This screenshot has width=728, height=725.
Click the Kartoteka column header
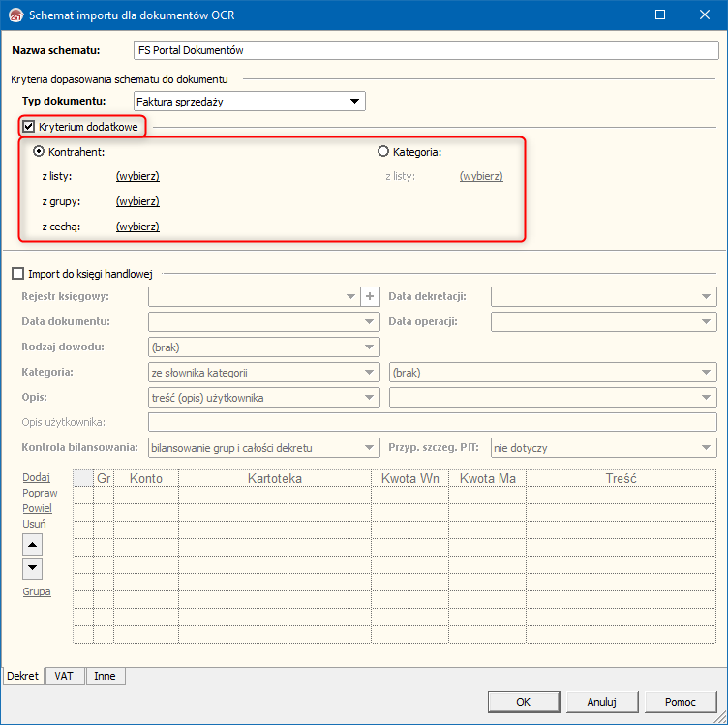[275, 478]
